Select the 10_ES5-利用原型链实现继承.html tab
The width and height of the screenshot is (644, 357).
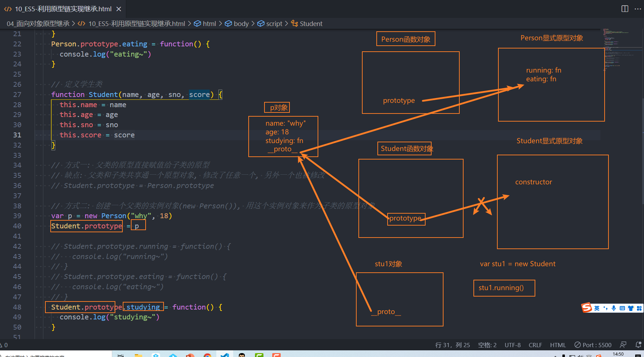coord(63,9)
